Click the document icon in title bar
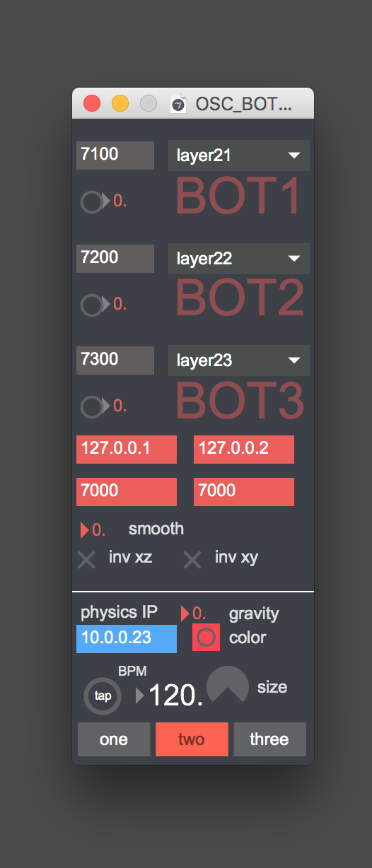This screenshot has width=372, height=868. tap(178, 103)
